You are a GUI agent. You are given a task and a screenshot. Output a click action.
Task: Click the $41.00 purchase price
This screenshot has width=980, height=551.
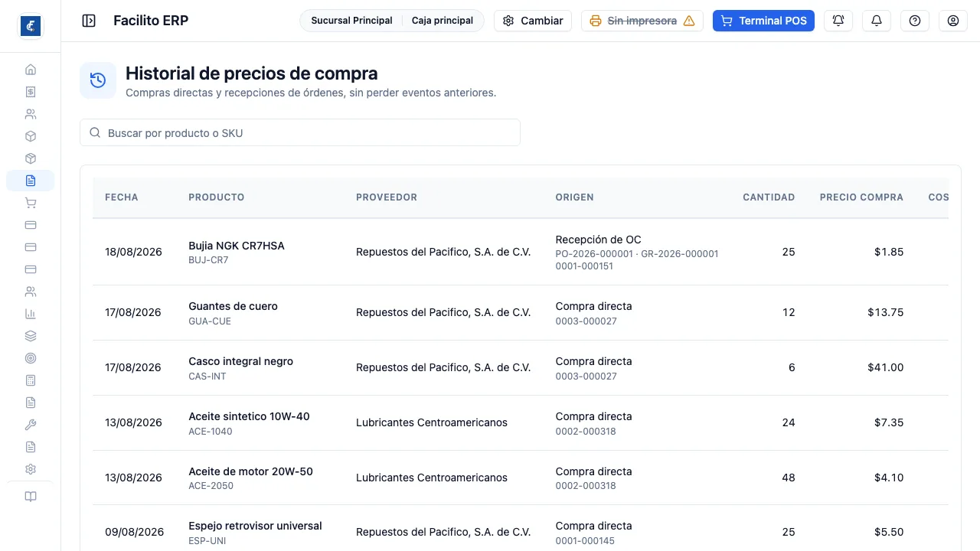point(886,367)
